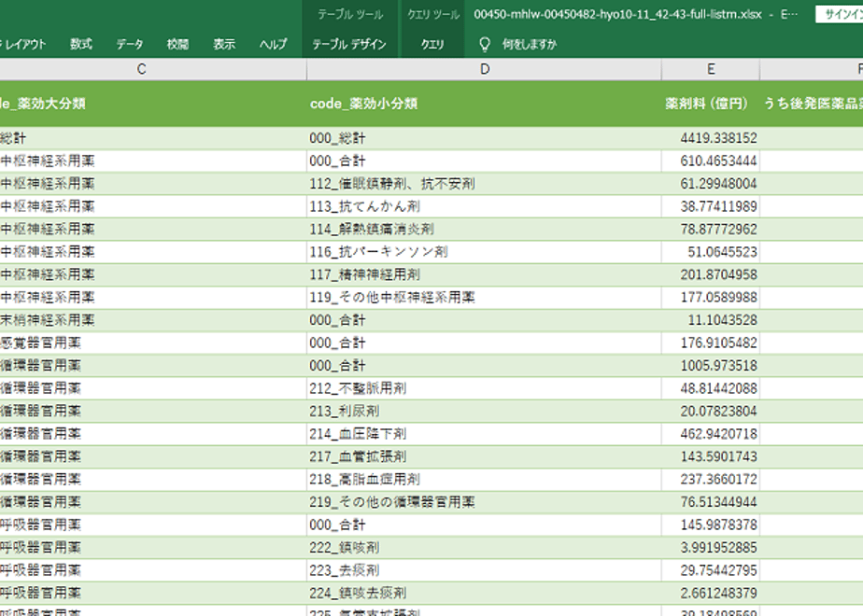The width and height of the screenshot is (863, 616).
Task: Click the lightbulb Tell Me icon
Action: (x=485, y=44)
